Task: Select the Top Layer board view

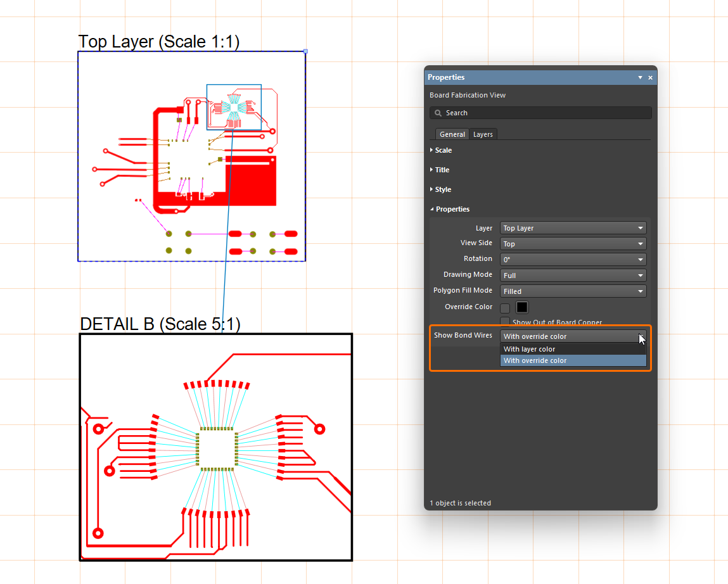Action: [191, 156]
